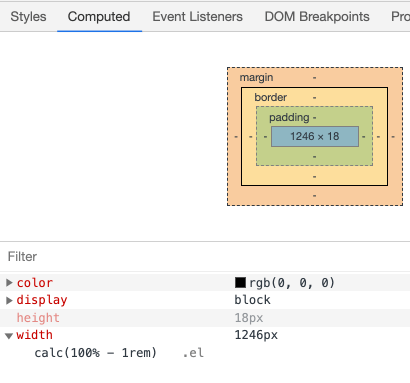Viewport: 410px width, 383px height.
Task: Click the margin label in box model
Action: (256, 77)
